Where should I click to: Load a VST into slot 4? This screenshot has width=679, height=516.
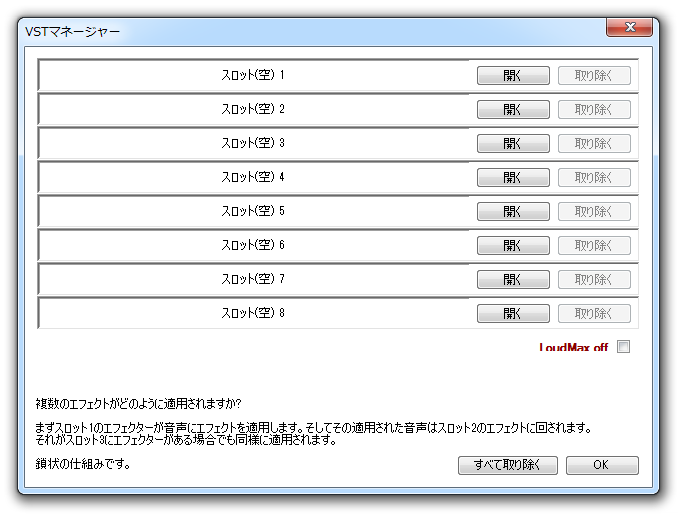[x=513, y=177]
